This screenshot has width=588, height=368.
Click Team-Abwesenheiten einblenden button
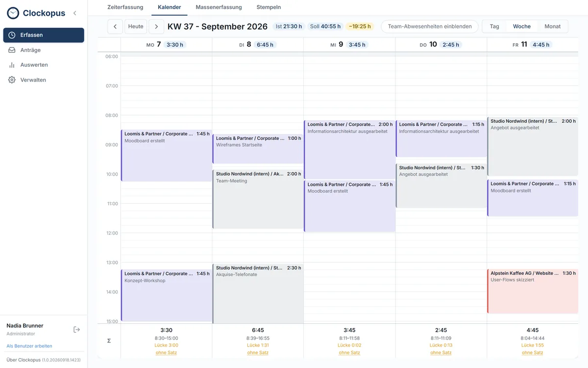pyautogui.click(x=430, y=26)
